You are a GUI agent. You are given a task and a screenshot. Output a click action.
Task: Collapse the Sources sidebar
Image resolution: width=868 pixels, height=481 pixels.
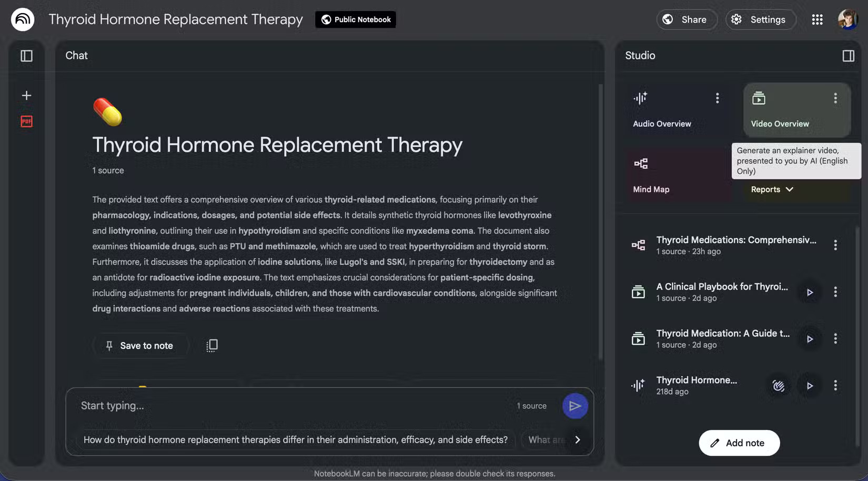(26, 55)
